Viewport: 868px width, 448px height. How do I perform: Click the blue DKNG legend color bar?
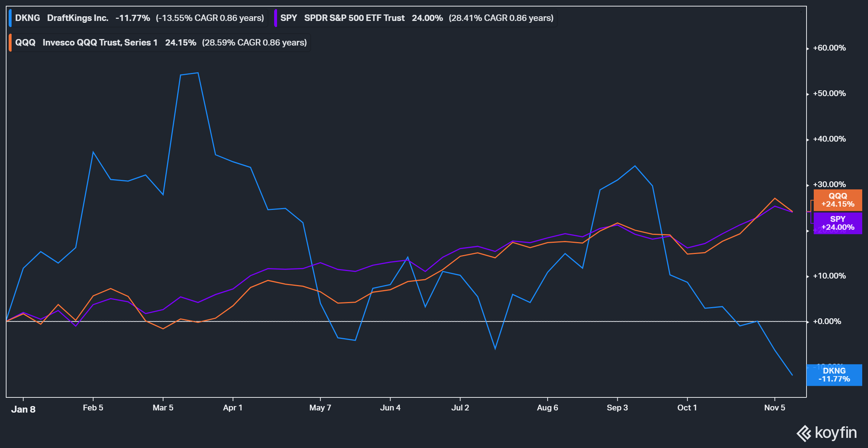(10, 18)
